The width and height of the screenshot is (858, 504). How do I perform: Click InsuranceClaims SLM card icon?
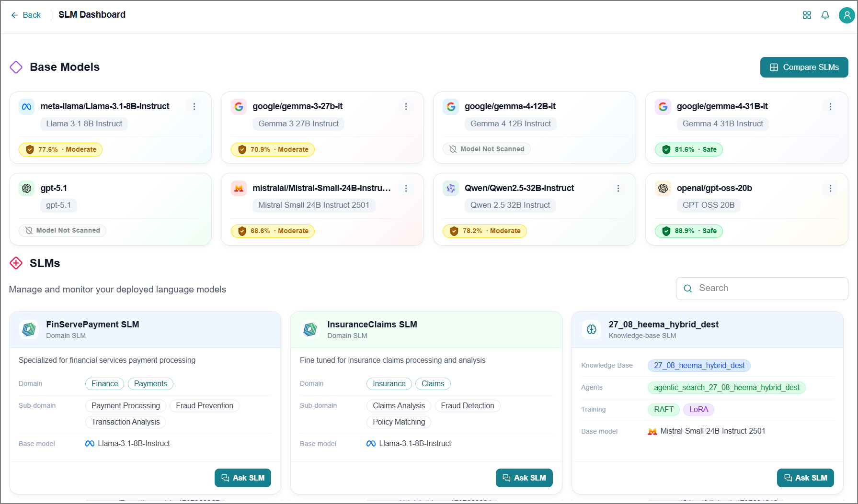click(310, 330)
